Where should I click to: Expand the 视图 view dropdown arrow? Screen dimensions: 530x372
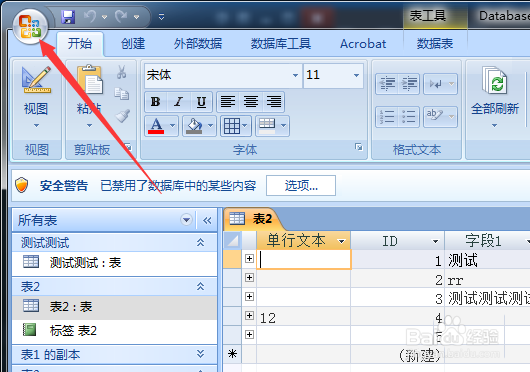(36, 125)
